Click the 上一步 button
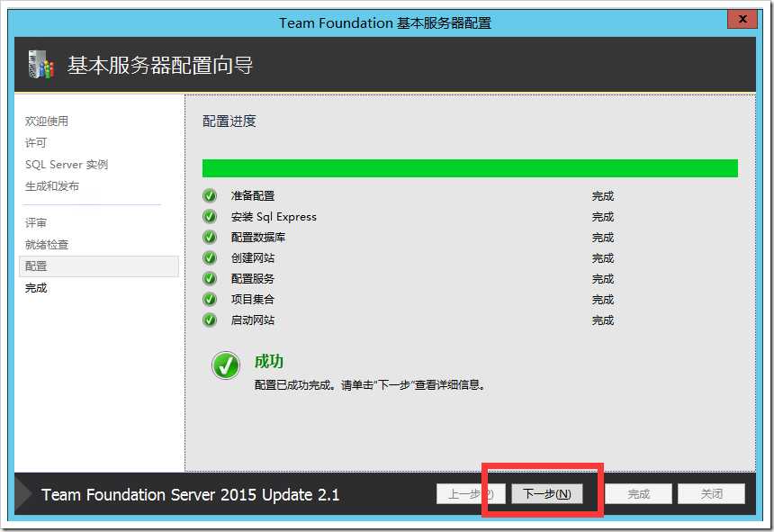The height and width of the screenshot is (532, 774). [x=471, y=493]
